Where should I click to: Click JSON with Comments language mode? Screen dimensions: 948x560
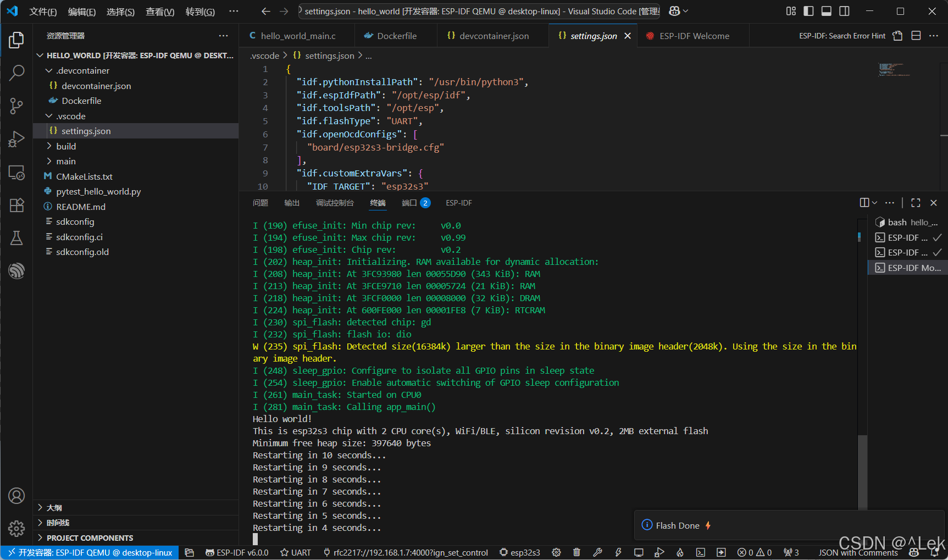(x=858, y=552)
